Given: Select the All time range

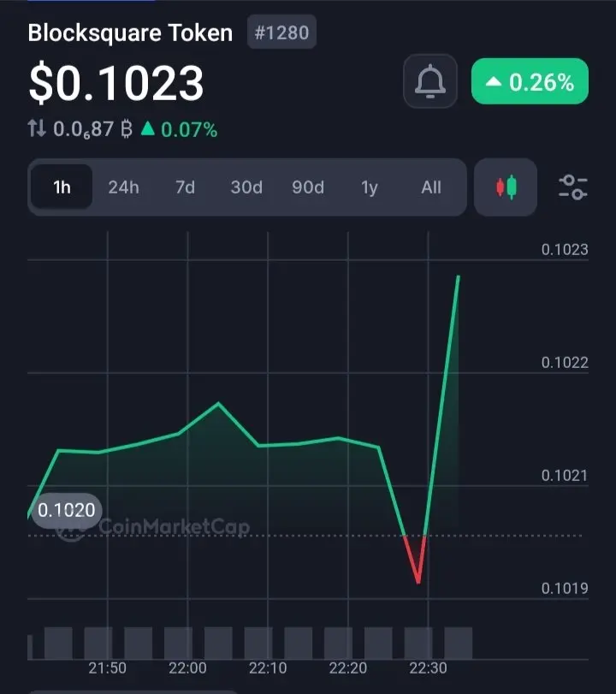Looking at the screenshot, I should 431,187.
